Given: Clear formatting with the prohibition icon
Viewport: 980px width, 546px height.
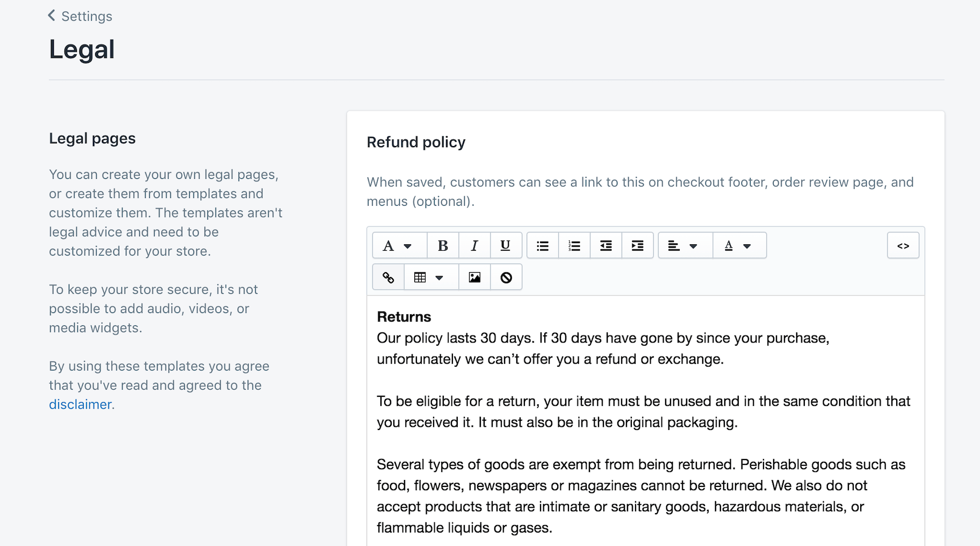Looking at the screenshot, I should click(x=506, y=277).
